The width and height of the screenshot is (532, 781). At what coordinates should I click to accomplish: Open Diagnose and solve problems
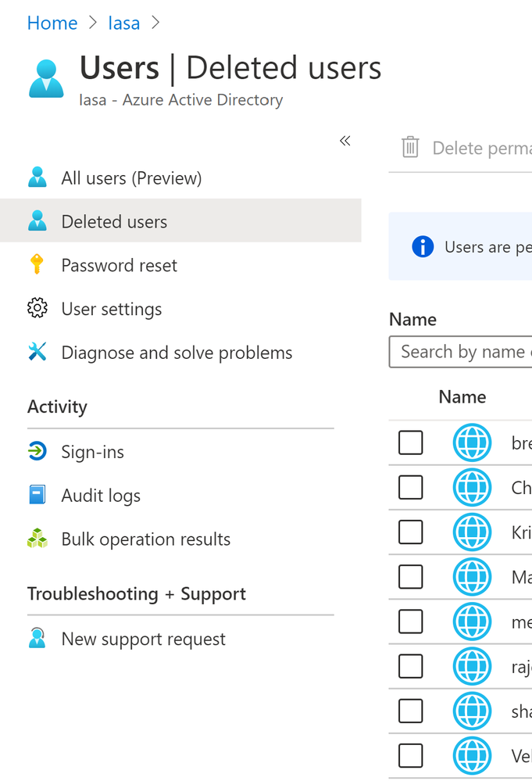coord(177,353)
